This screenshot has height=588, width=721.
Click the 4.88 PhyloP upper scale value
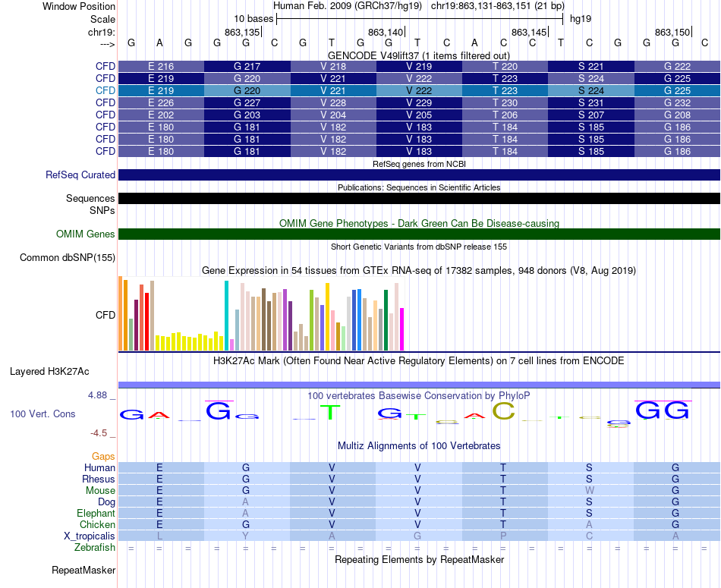point(97,395)
